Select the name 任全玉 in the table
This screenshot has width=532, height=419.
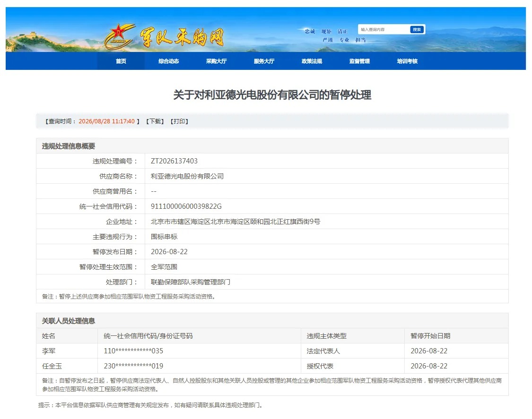(x=52, y=366)
